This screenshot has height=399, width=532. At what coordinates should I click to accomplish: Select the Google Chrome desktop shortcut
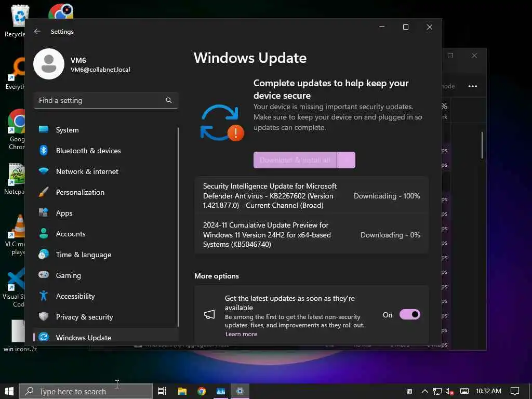(x=16, y=129)
